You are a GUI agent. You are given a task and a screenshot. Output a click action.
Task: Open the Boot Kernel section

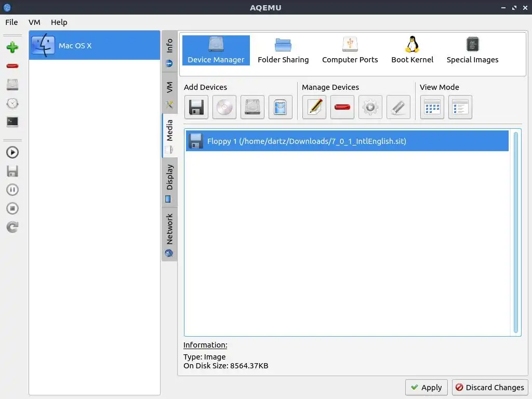(x=412, y=50)
